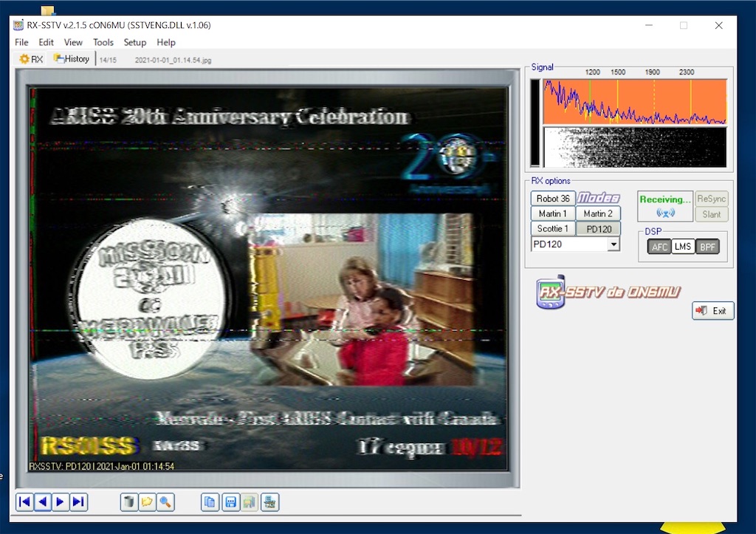
Task: Expand the PD120 mode dropdown arrow
Action: [x=614, y=244]
